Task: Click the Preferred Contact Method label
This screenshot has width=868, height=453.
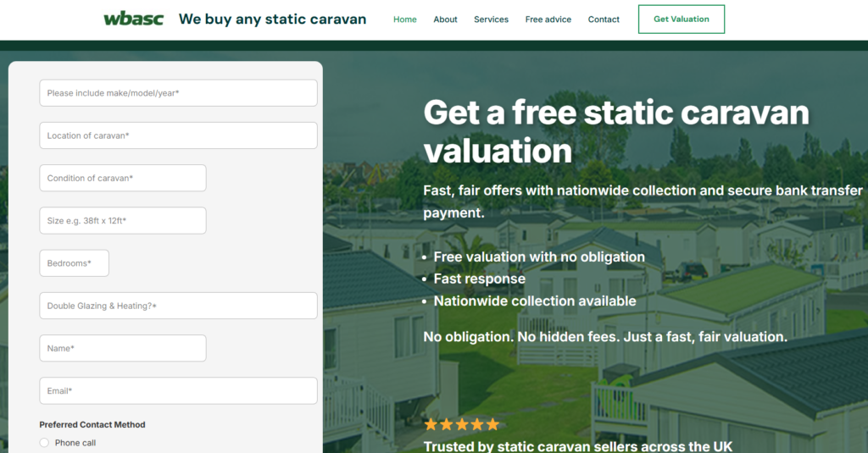Action: click(x=92, y=424)
